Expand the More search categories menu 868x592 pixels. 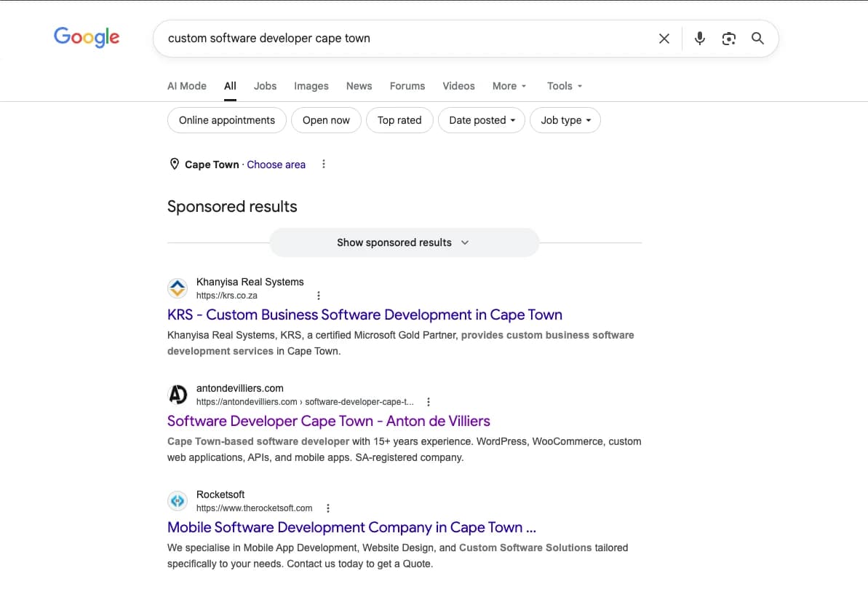coord(509,86)
